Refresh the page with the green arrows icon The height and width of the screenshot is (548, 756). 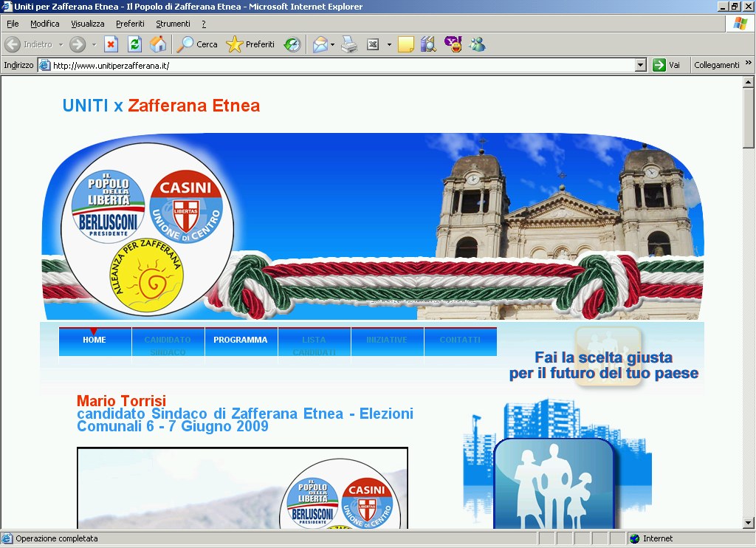point(134,44)
